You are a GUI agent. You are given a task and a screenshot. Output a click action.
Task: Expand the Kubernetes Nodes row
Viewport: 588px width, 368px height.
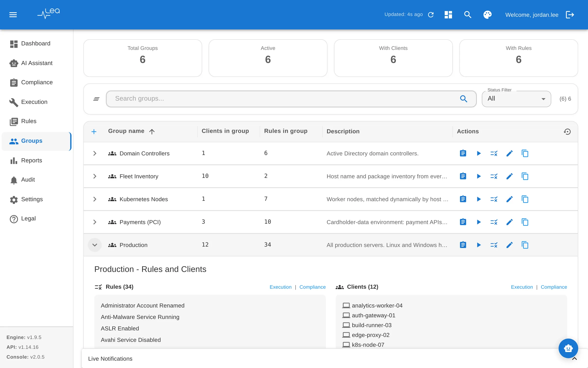click(95, 199)
